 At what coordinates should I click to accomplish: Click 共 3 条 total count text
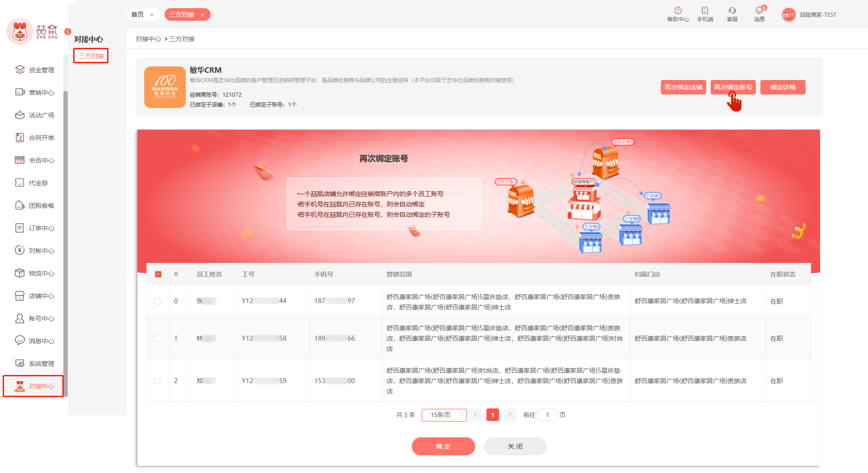406,415
